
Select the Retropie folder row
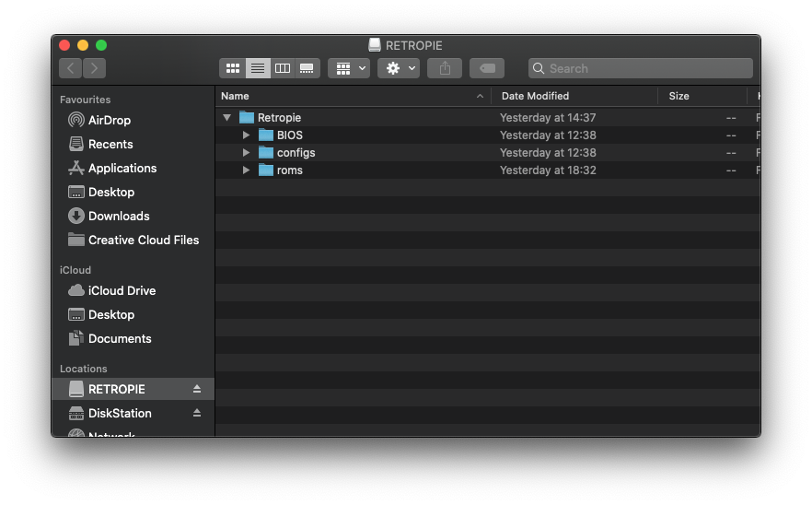[488, 118]
